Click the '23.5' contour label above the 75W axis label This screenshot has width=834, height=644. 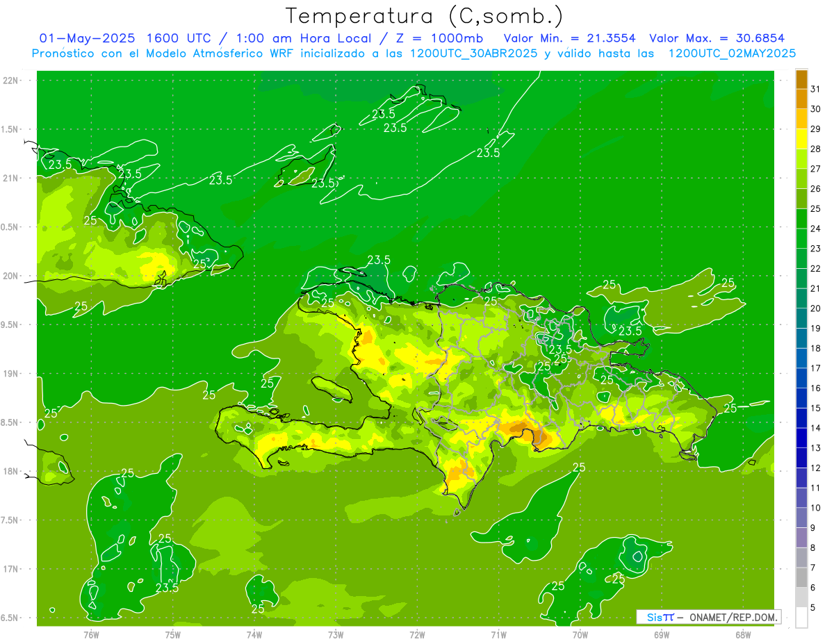(167, 588)
